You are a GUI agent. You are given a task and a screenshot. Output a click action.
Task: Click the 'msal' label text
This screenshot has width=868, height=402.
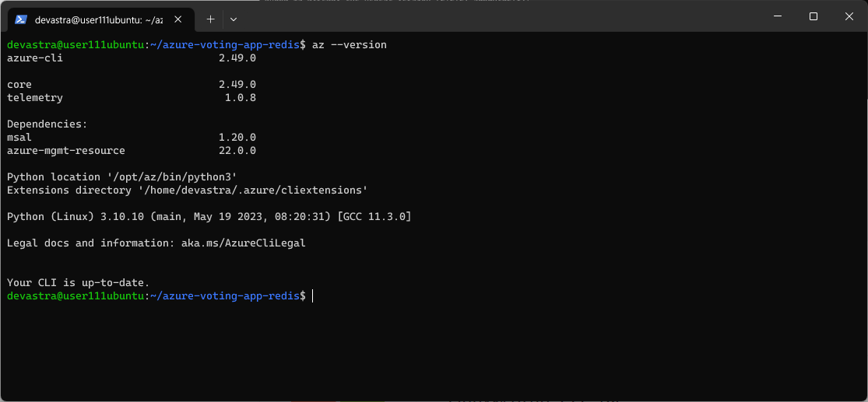coord(19,137)
